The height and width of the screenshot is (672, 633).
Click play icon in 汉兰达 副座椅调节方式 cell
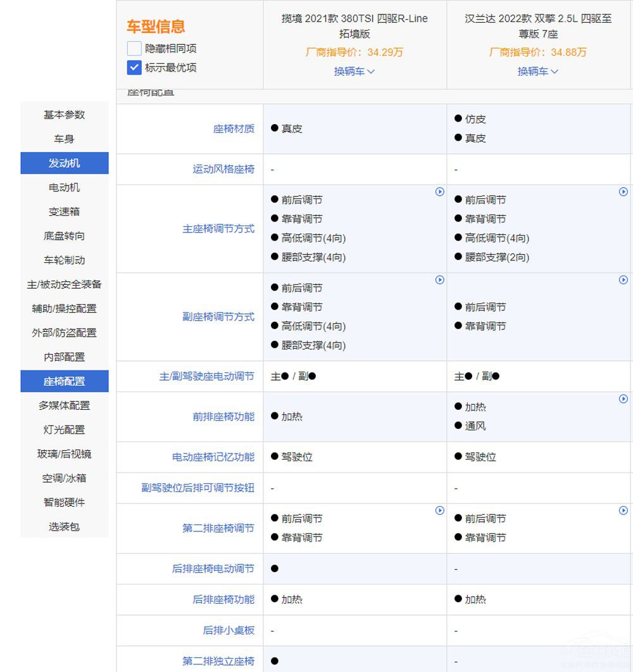[x=623, y=280]
